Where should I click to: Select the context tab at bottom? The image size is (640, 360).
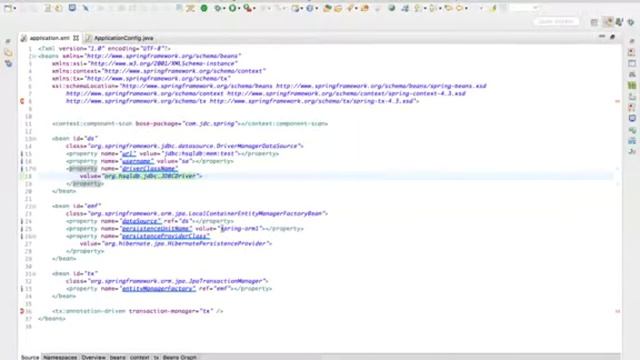[140, 357]
